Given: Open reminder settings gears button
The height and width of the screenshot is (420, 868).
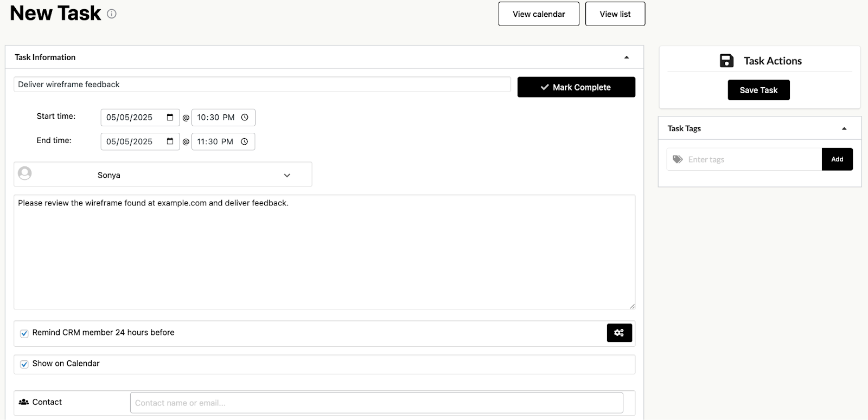Looking at the screenshot, I should pyautogui.click(x=619, y=333).
